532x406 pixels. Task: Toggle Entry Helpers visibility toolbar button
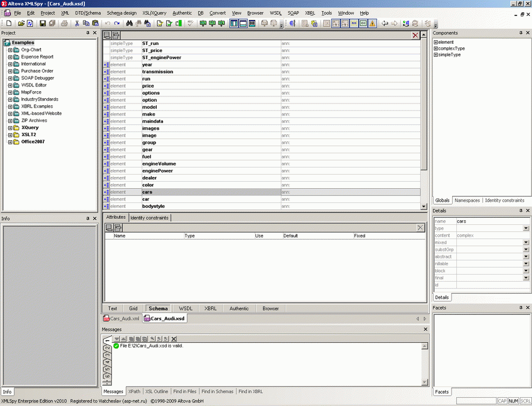(x=252, y=23)
